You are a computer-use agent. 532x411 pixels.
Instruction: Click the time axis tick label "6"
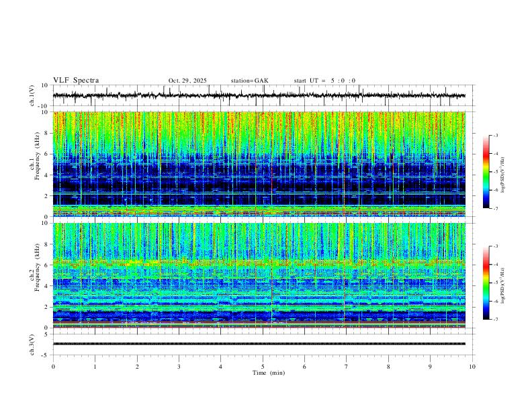(x=304, y=367)
